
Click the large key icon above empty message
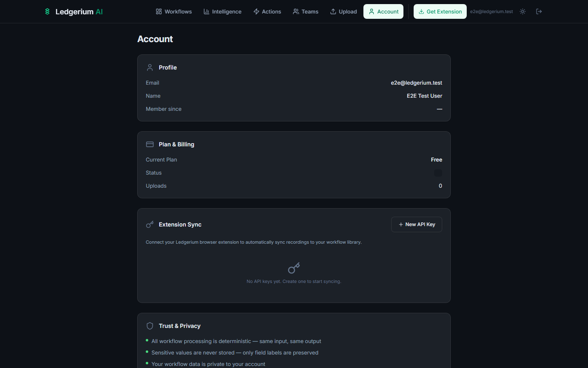point(294,268)
